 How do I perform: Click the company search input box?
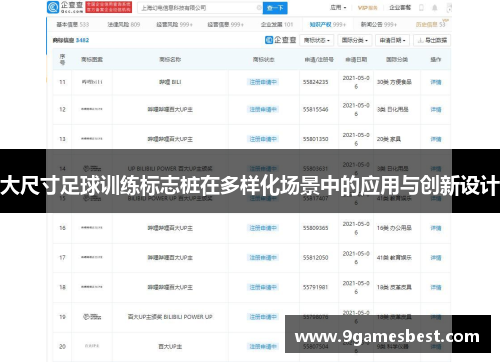pos(200,8)
